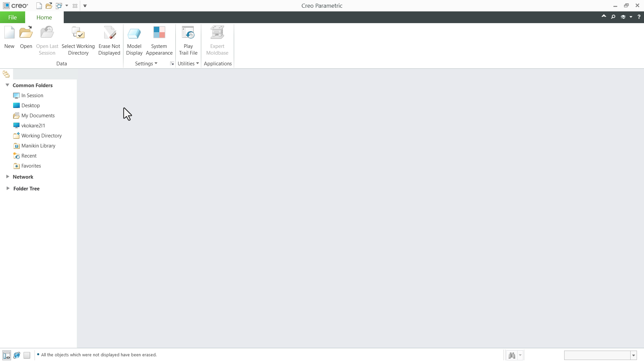The height and width of the screenshot is (362, 644).
Task: Open the dropdown beside the binoculars
Action: [x=520, y=355]
